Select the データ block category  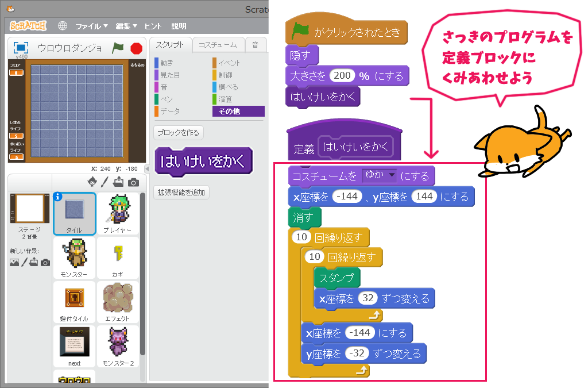[x=167, y=112]
